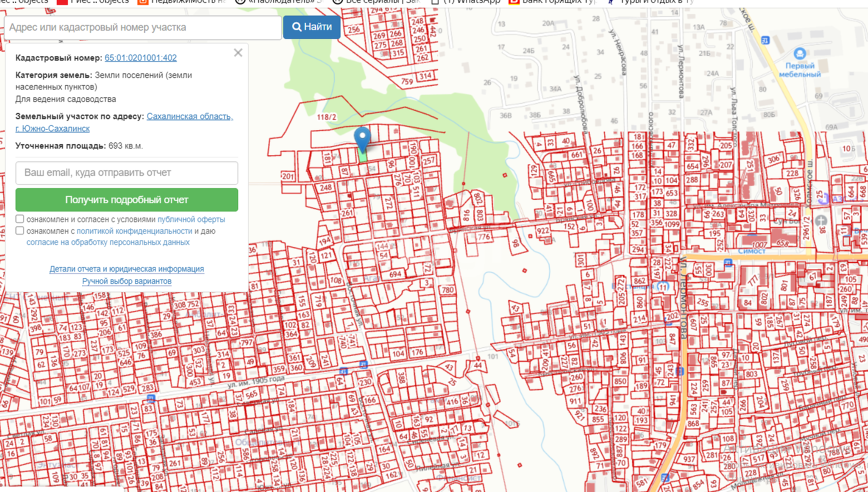This screenshot has height=492, width=868.
Task: Tick the privacy policy consent checkbox
Action: click(20, 230)
